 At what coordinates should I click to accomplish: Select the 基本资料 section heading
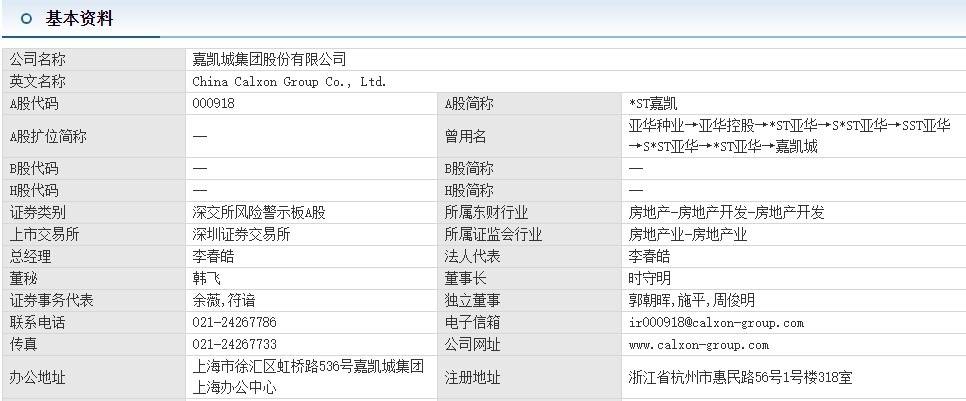79,18
